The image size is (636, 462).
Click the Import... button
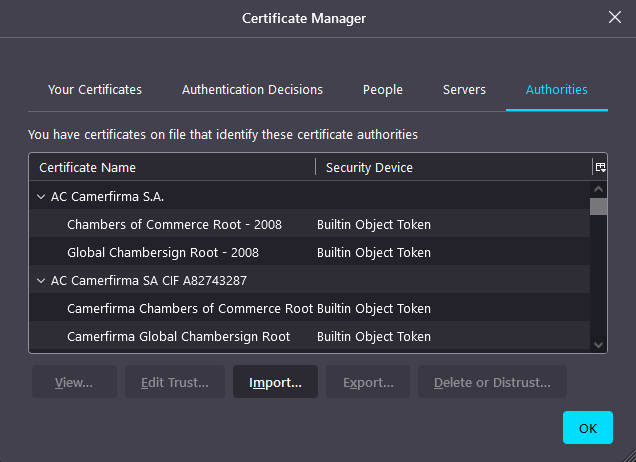pos(275,382)
